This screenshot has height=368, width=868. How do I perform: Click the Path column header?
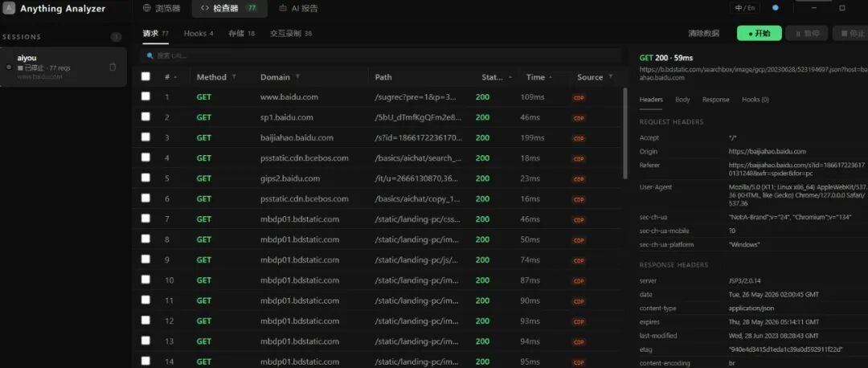(x=383, y=77)
